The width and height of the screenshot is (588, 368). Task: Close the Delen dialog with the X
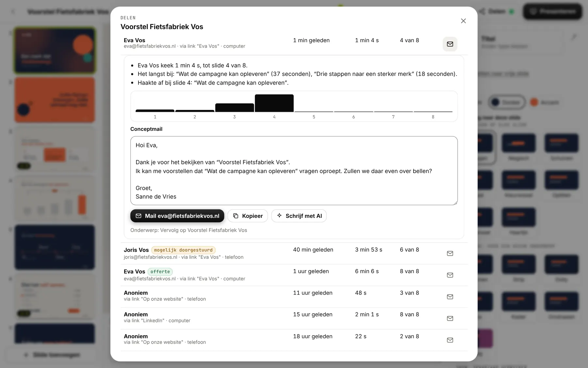463,21
